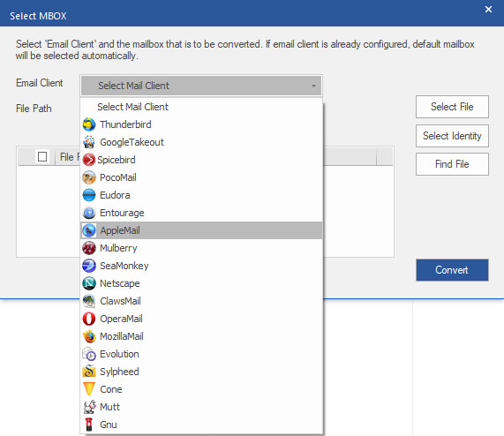Tick the select-all checkbox in file table header
The width and height of the screenshot is (504, 436).
(x=42, y=157)
